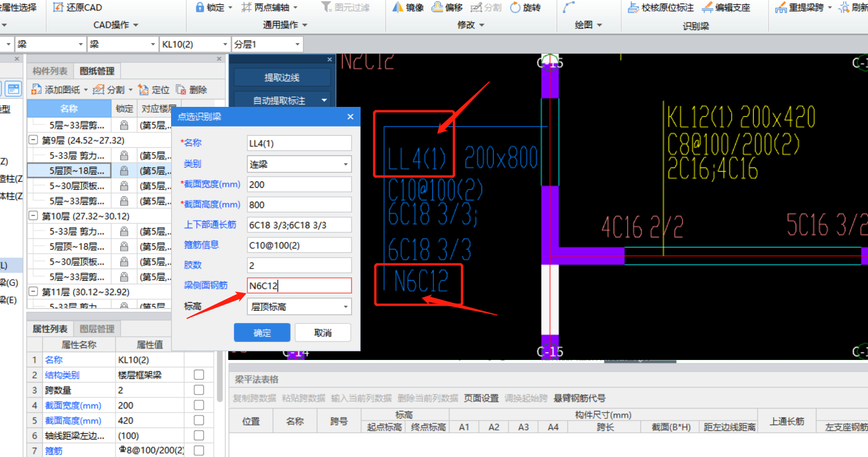Viewport: 868px width, 457px height.
Task: Click lock icon of highlighted 5层顶~18层 row
Action: [x=124, y=170]
